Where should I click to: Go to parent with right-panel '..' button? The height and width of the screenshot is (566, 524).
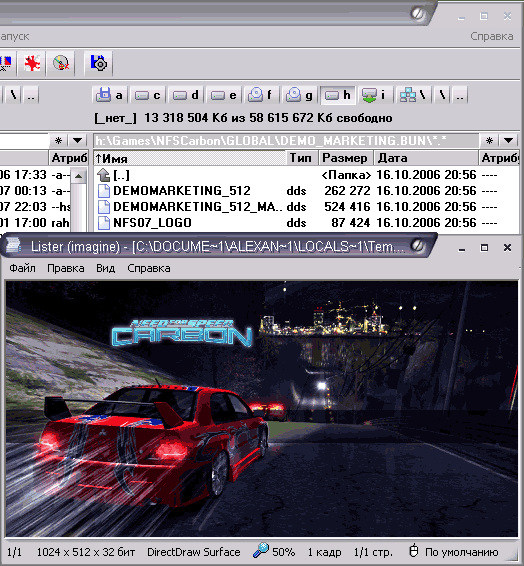(x=460, y=95)
